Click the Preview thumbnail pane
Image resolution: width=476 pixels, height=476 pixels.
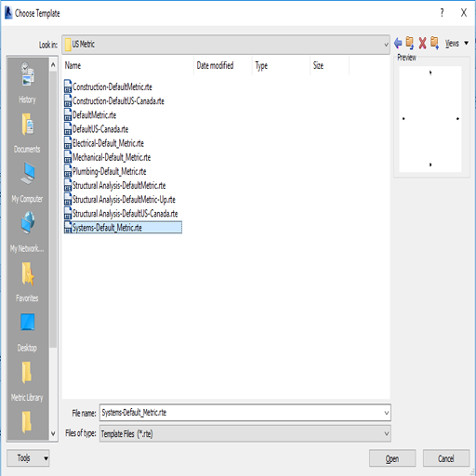point(430,119)
